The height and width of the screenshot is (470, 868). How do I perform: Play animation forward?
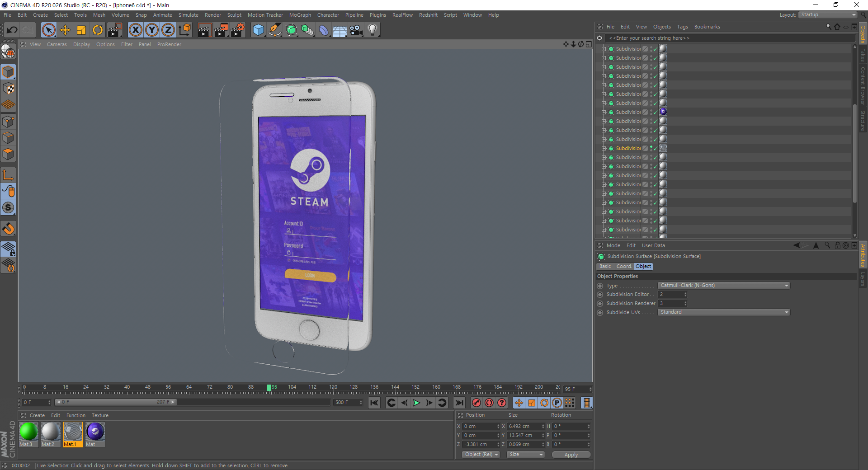point(416,403)
